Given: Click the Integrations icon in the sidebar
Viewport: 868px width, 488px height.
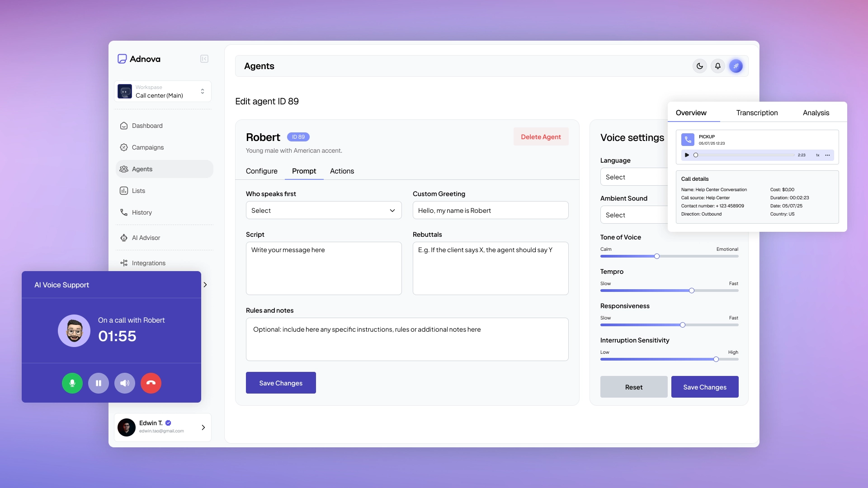Looking at the screenshot, I should coord(124,263).
